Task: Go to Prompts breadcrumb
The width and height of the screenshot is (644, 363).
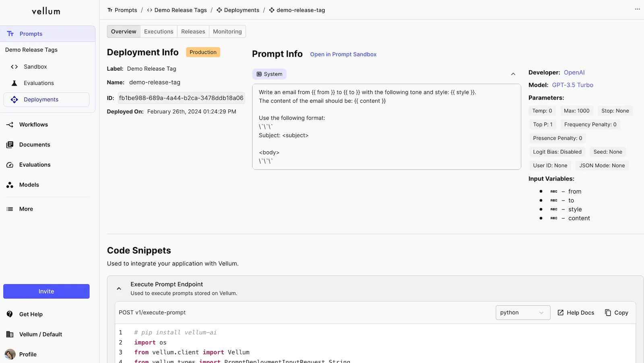Action: pyautogui.click(x=122, y=10)
